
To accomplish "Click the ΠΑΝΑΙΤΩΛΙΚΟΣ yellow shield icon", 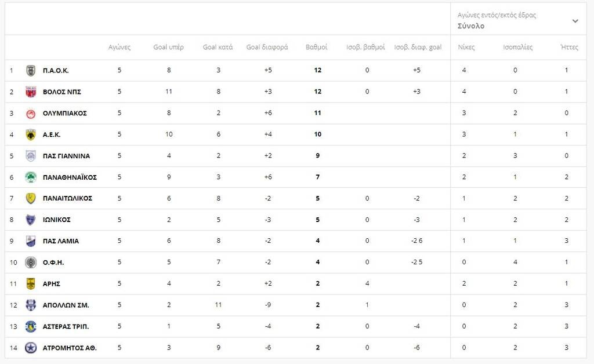I will [x=31, y=198].
